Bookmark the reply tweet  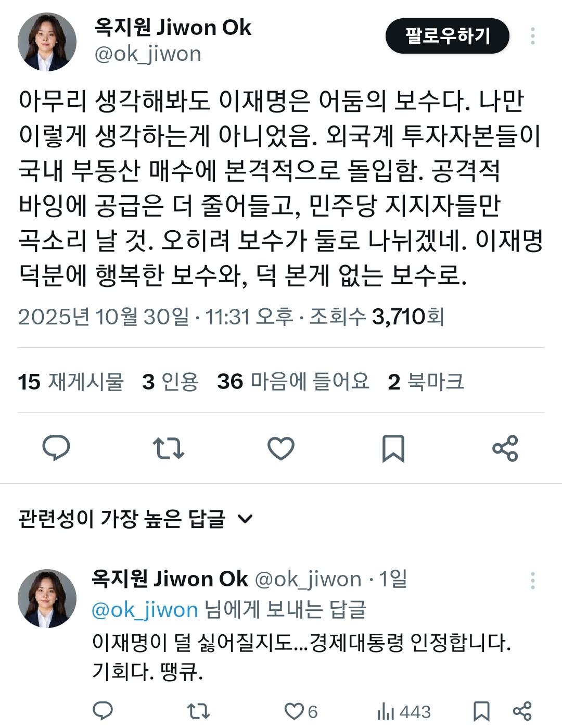tap(481, 711)
